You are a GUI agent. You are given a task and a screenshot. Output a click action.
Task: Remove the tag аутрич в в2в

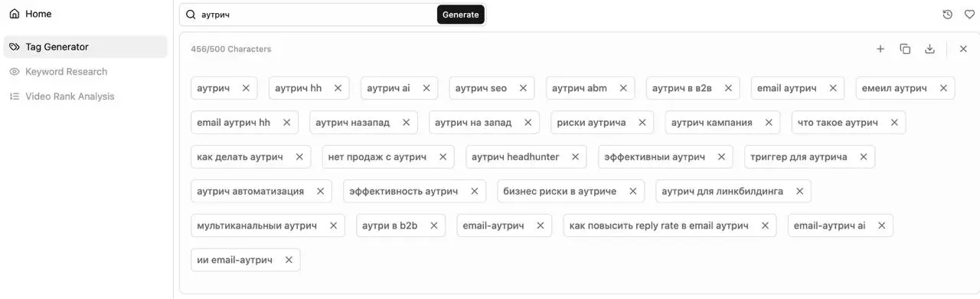point(728,88)
